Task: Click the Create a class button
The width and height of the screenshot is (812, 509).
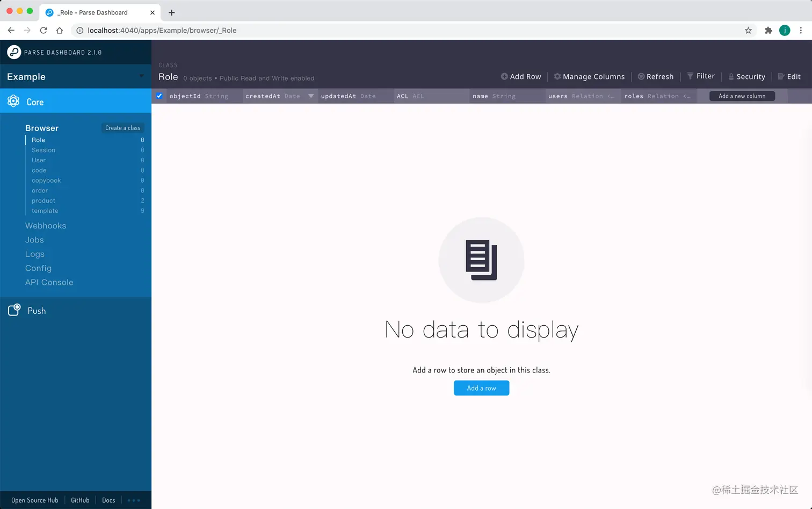Action: pos(122,127)
